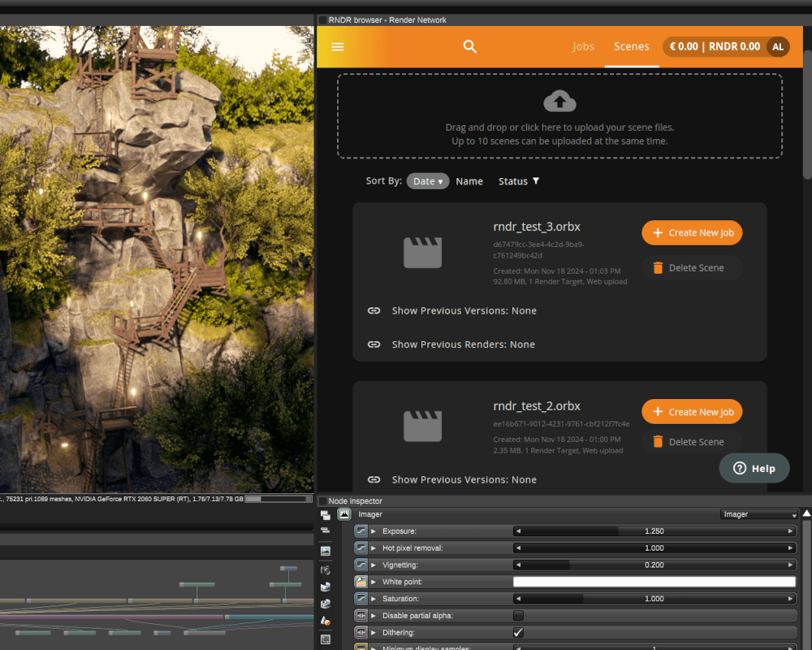The width and height of the screenshot is (812, 650).
Task: Select the Scenes tab
Action: [x=631, y=46]
